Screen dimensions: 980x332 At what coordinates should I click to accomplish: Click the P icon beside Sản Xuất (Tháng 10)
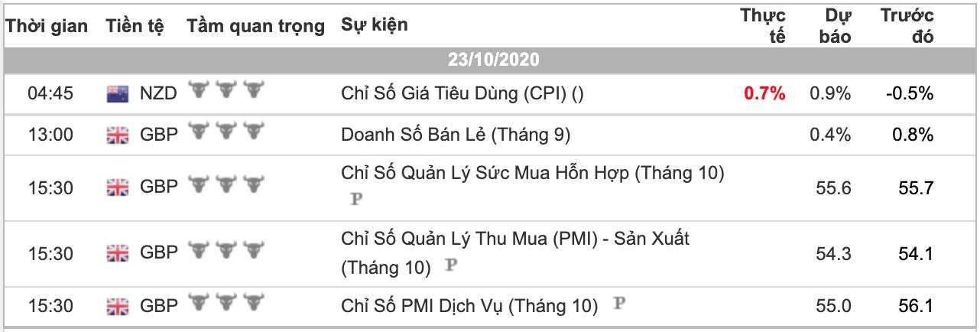click(x=452, y=265)
